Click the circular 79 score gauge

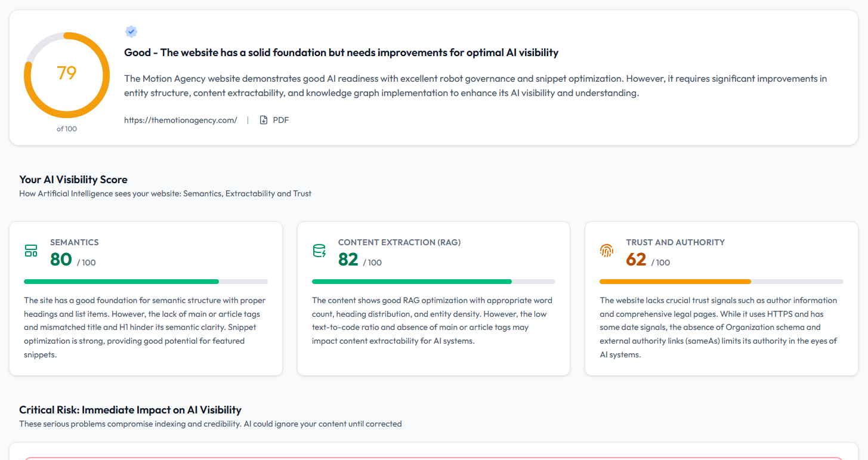(x=67, y=74)
